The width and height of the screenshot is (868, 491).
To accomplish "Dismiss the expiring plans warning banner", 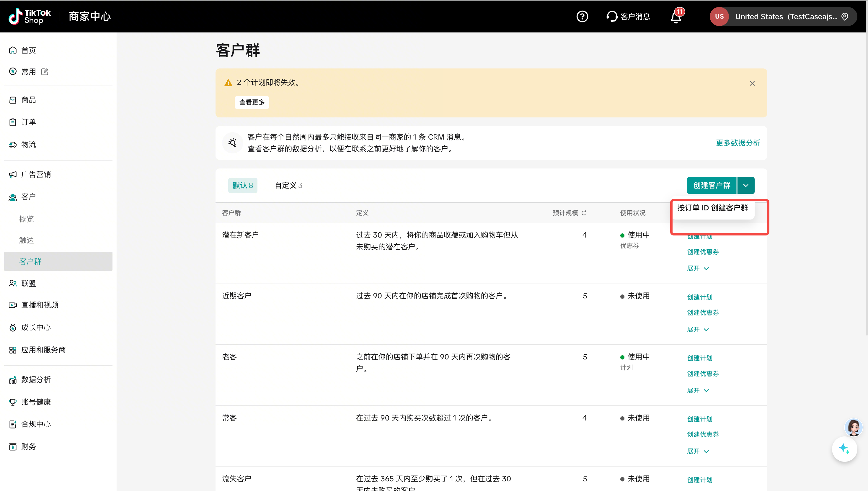I will (752, 83).
